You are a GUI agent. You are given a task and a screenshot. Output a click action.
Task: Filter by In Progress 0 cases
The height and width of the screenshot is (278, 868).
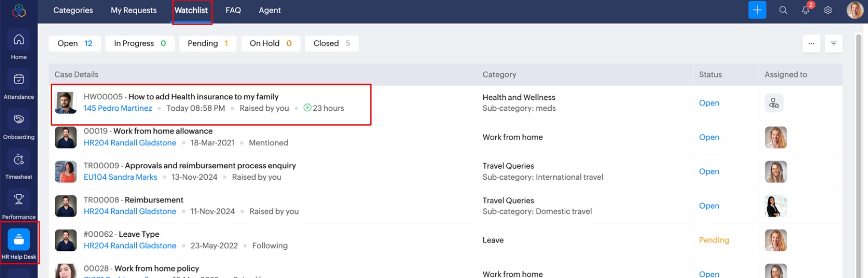(140, 43)
